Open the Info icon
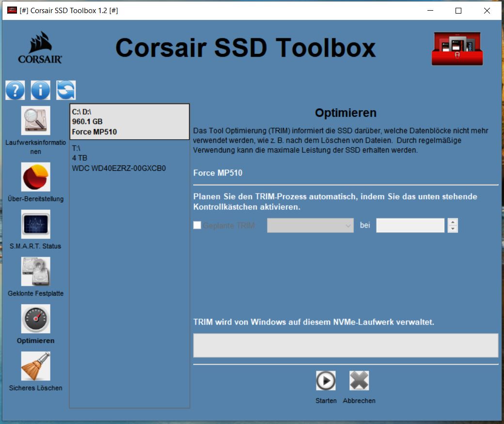This screenshot has height=424, width=504. tap(41, 90)
